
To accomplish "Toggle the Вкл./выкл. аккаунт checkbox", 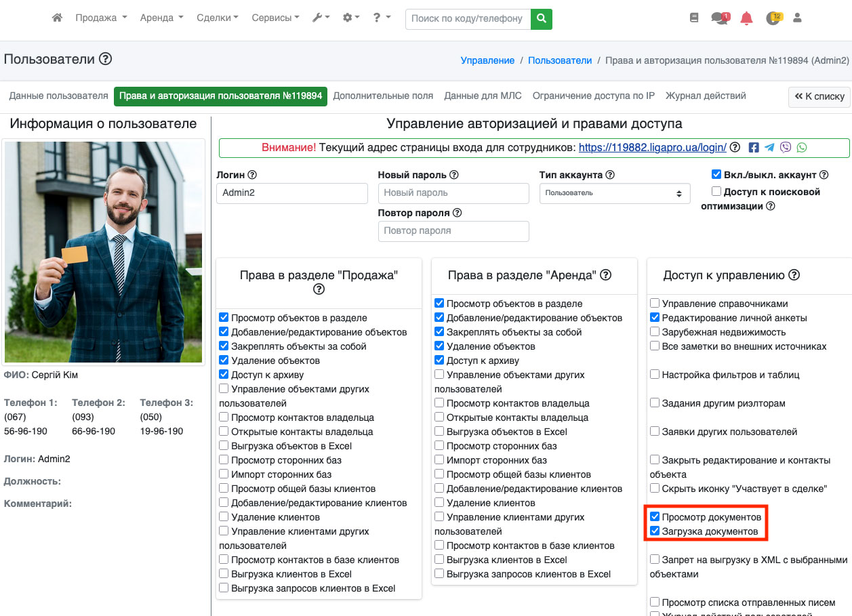I will tap(716, 175).
